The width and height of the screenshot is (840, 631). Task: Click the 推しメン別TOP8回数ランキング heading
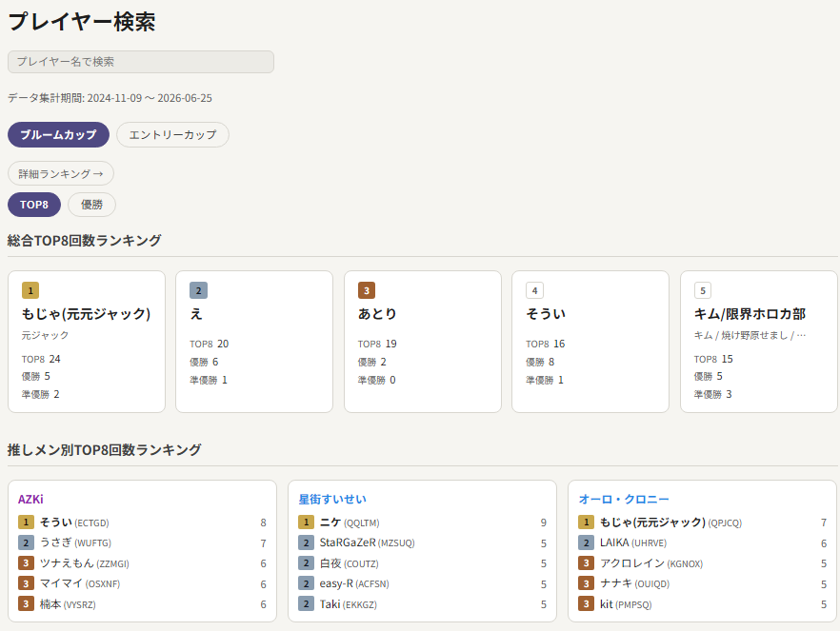pyautogui.click(x=105, y=449)
